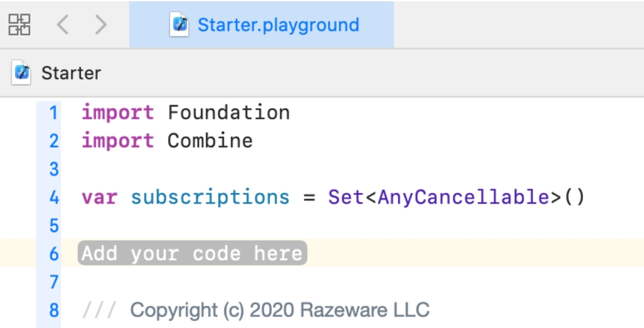The image size is (644, 328).
Task: Click the Starter breadcrumb label
Action: click(71, 73)
